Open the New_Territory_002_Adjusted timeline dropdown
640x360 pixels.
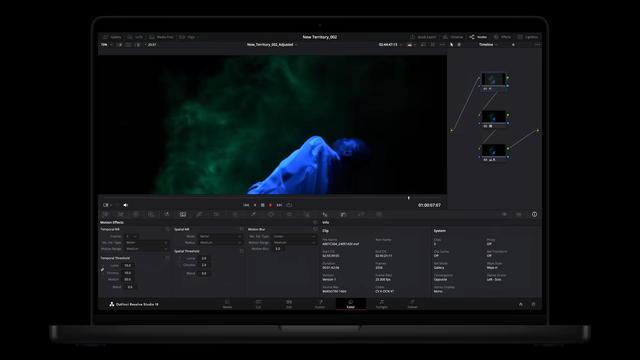pos(272,44)
